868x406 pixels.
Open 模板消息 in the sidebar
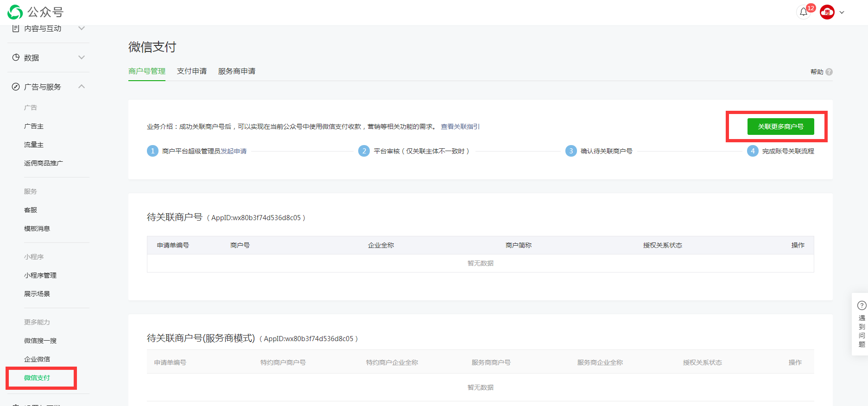click(x=37, y=228)
